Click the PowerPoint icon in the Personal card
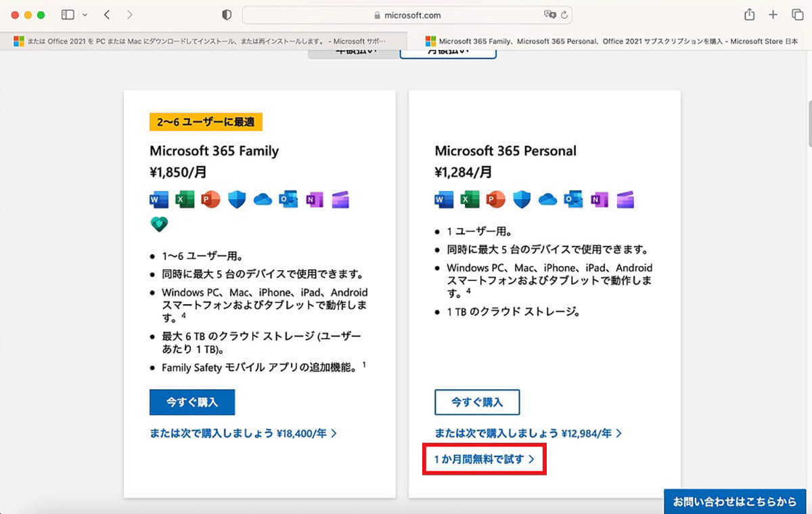 click(496, 199)
